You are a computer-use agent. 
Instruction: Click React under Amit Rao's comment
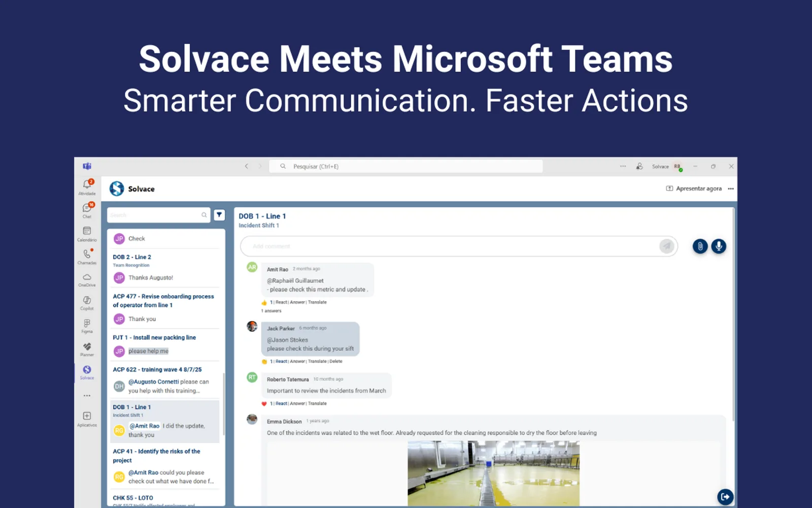(x=282, y=302)
